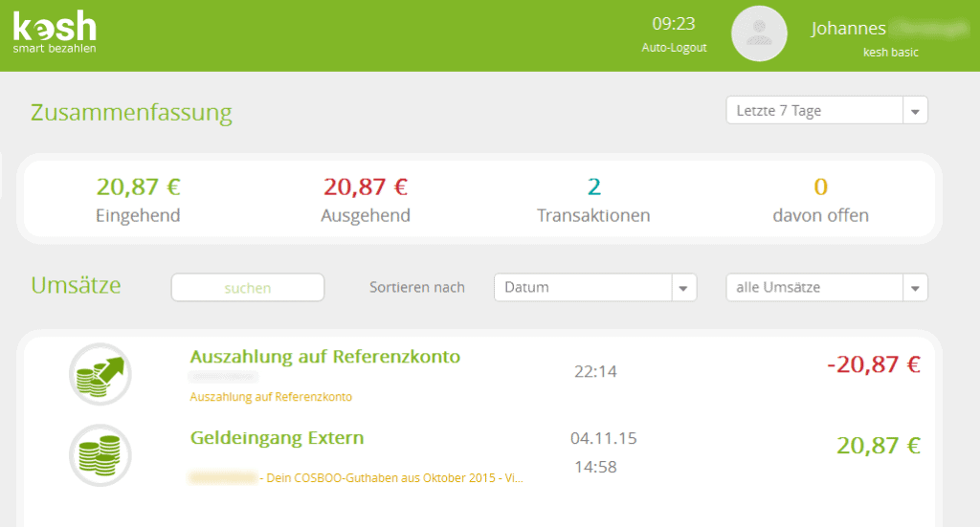This screenshot has width=980, height=527.
Task: Expand the Sortieren nach Datum dropdown
Action: [x=595, y=287]
